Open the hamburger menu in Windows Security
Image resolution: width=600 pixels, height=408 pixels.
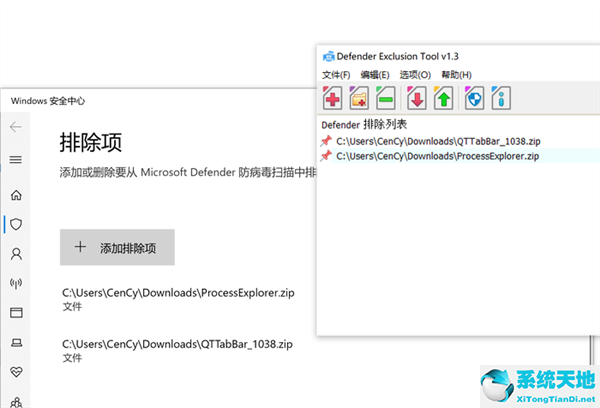click(16, 160)
